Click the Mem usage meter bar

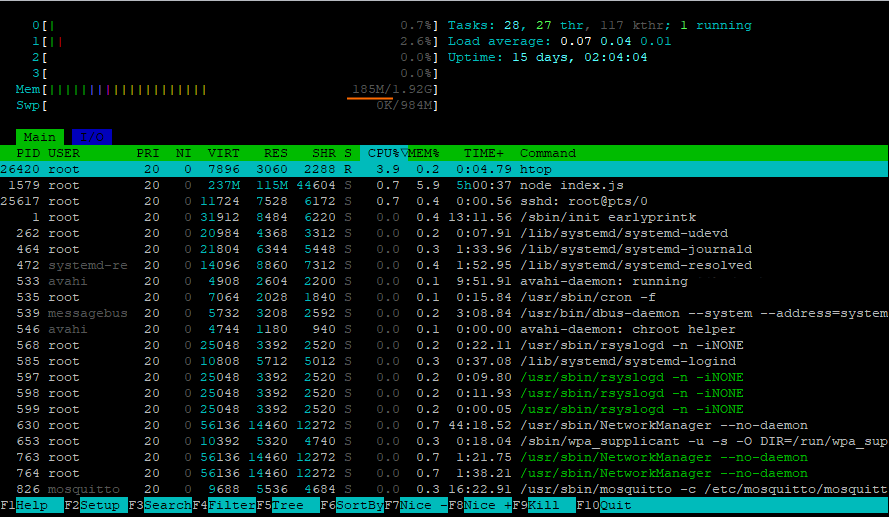pyautogui.click(x=228, y=90)
